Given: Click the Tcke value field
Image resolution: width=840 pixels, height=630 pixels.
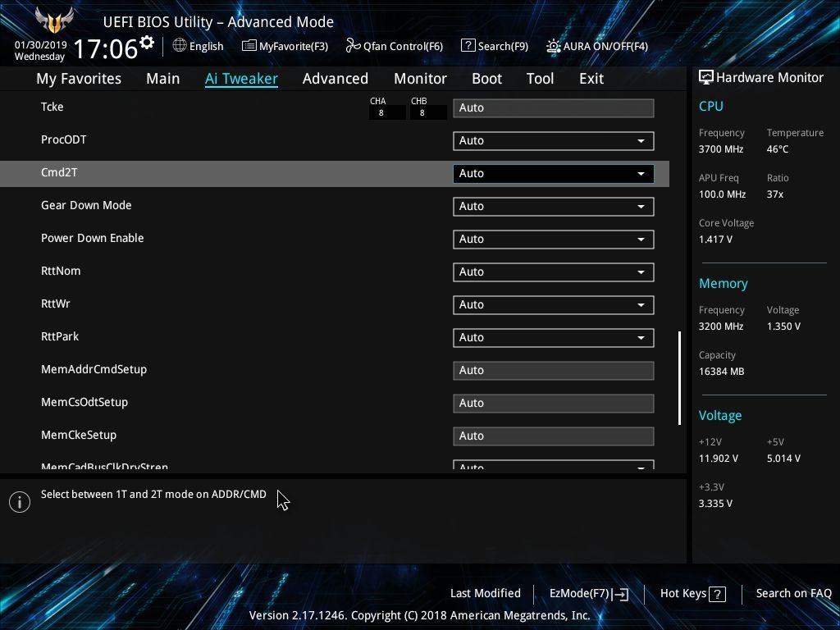Looking at the screenshot, I should 554,107.
